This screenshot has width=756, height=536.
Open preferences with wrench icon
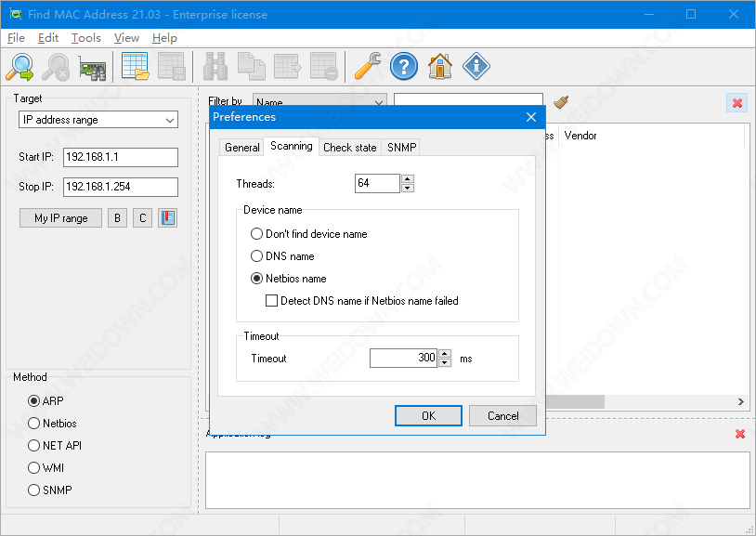pyautogui.click(x=368, y=67)
